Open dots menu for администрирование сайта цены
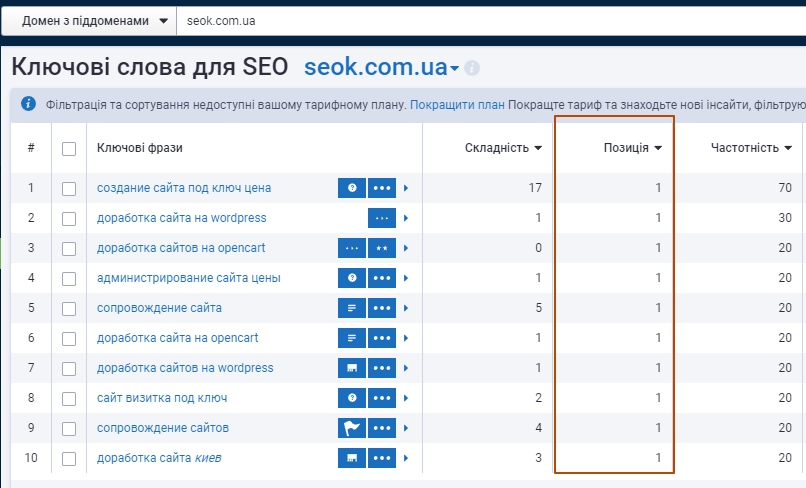Screen dimensions: 806x488 point(382,278)
